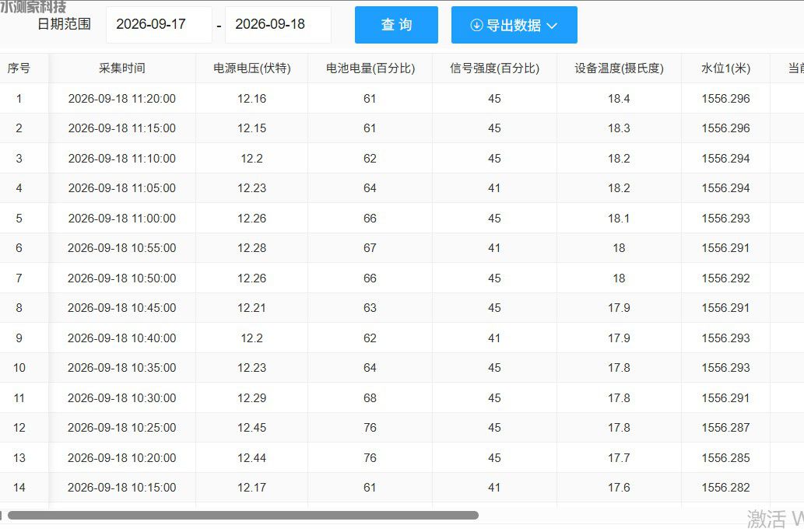
Task: Open the 导出数据 export dropdown
Action: [514, 25]
